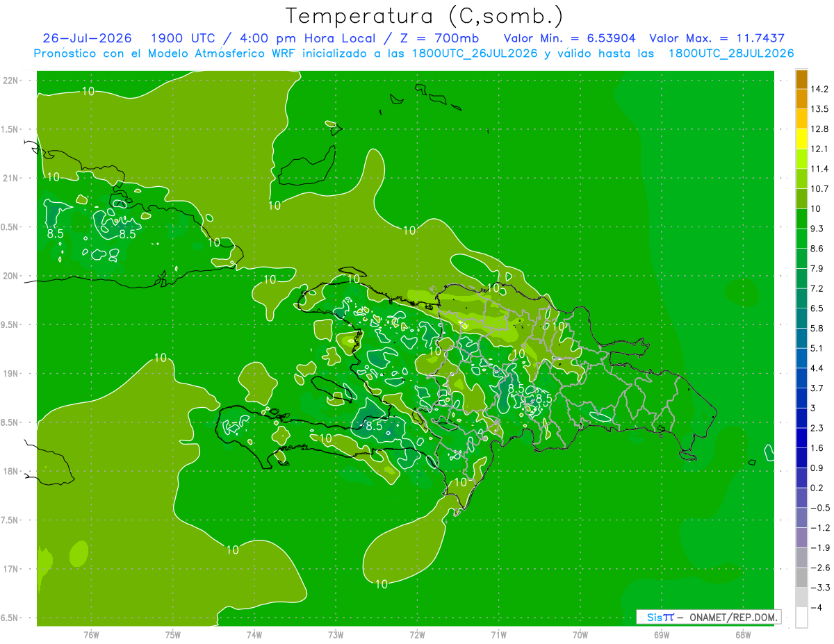Click the '22N' latitude axis label
The image size is (834, 644).
click(x=10, y=80)
